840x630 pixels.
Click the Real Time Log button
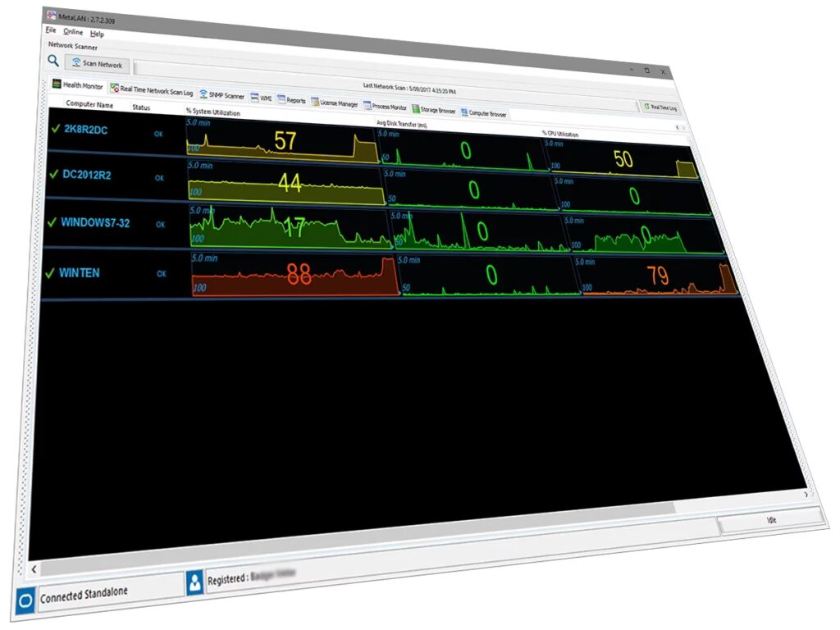coord(660,107)
